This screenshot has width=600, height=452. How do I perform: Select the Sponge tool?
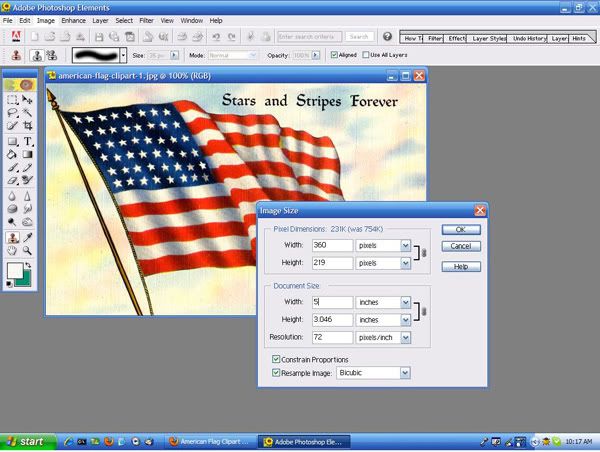(12, 209)
